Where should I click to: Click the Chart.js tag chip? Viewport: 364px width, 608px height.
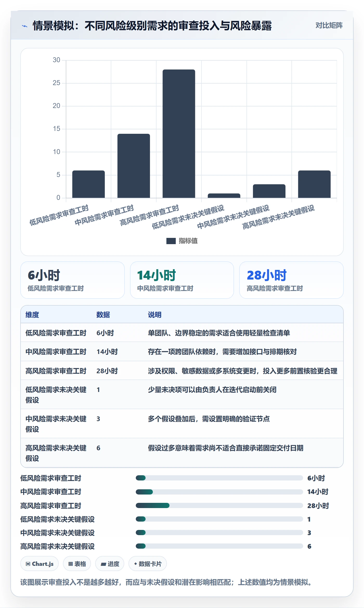40,564
